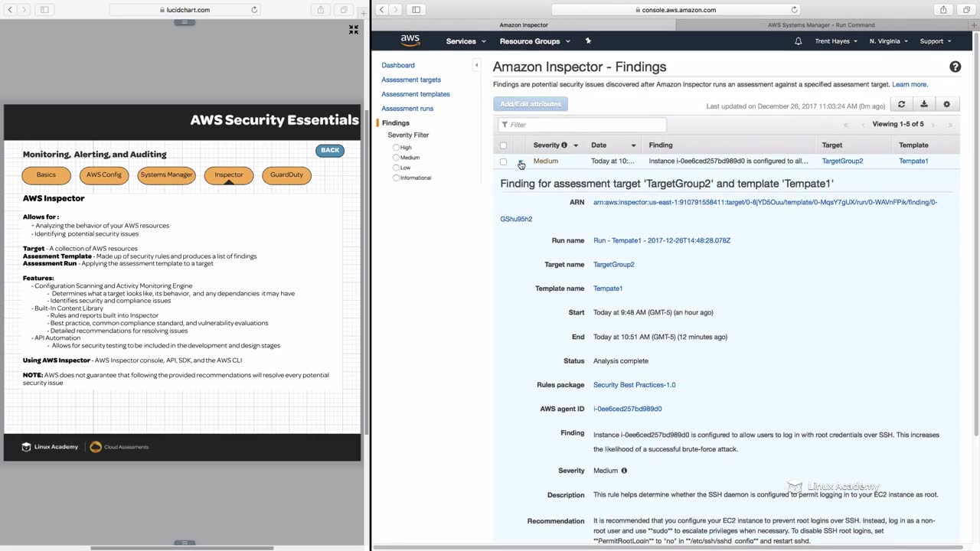Open the AWS agent ID i-0ee6ced257bd989d0 link

(x=628, y=409)
